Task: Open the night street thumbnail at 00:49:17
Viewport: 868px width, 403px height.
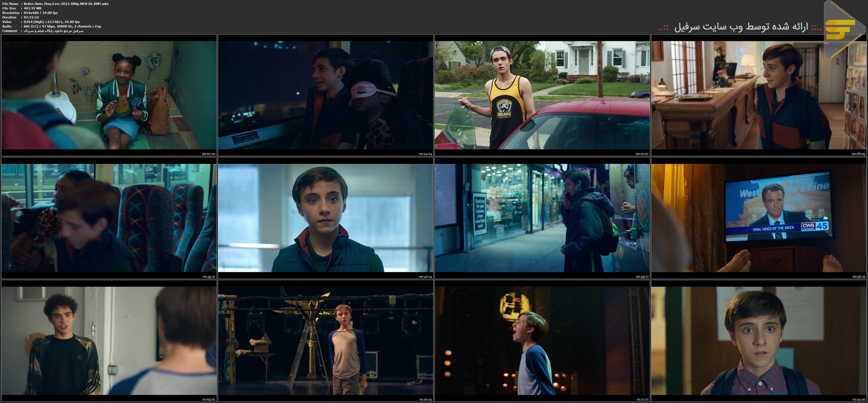Action: click(x=542, y=218)
